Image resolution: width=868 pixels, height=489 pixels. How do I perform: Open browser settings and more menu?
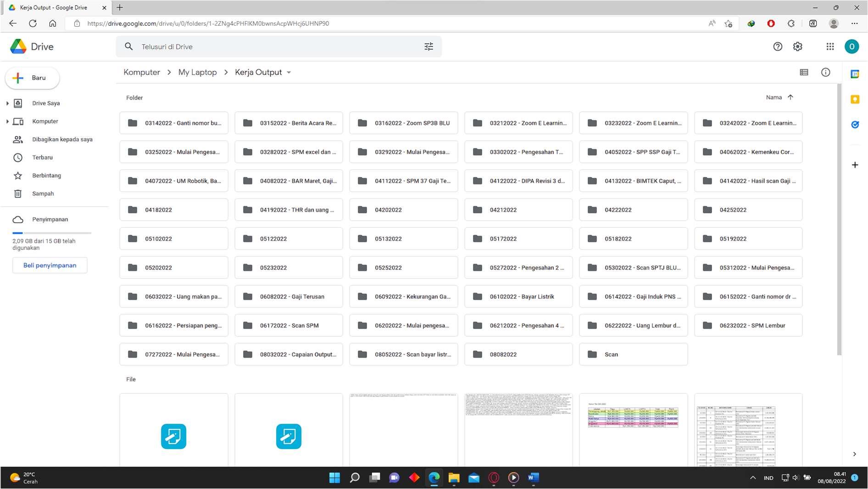[x=854, y=23]
